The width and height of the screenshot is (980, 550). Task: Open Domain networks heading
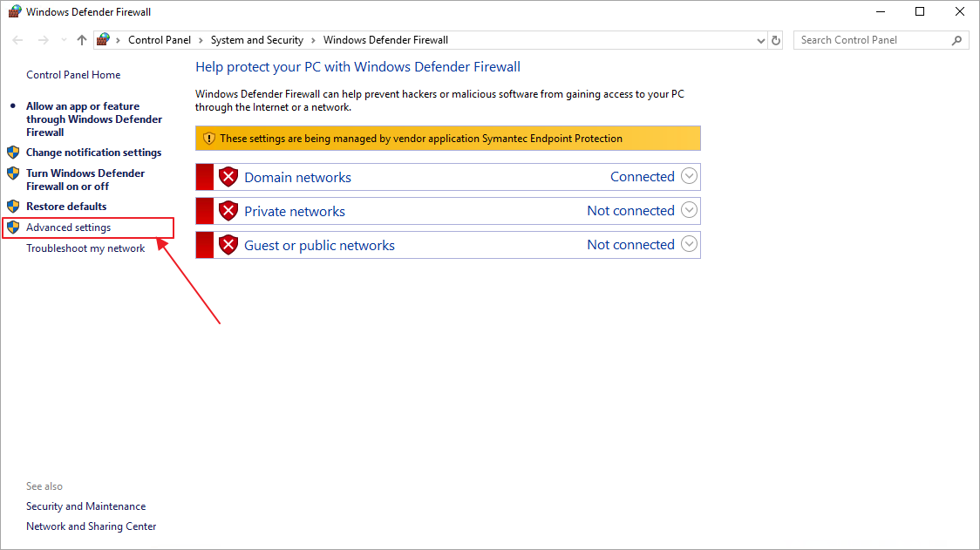tap(297, 178)
